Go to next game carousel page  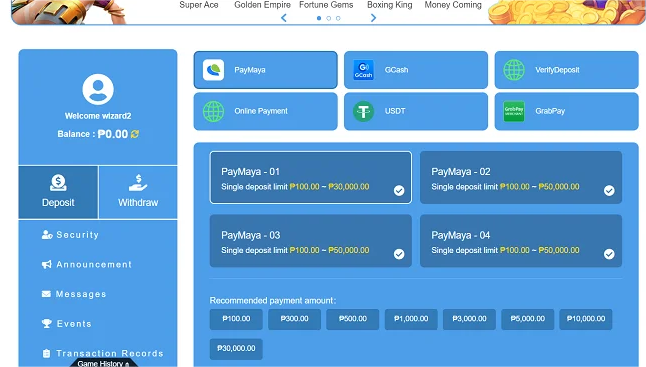point(373,18)
